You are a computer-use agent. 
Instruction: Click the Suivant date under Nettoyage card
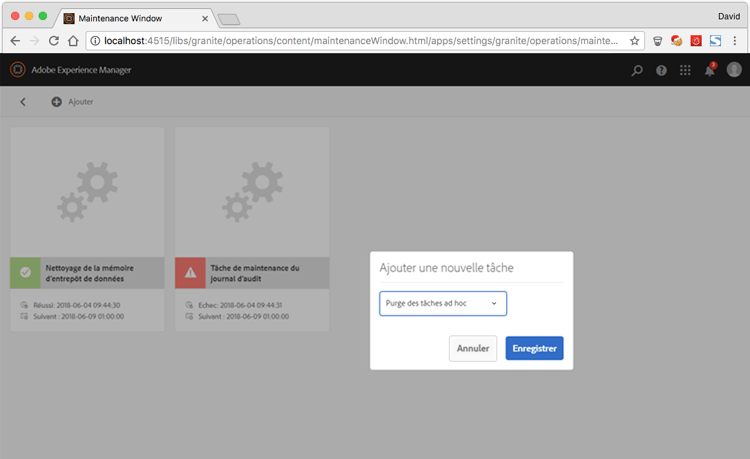click(78, 317)
